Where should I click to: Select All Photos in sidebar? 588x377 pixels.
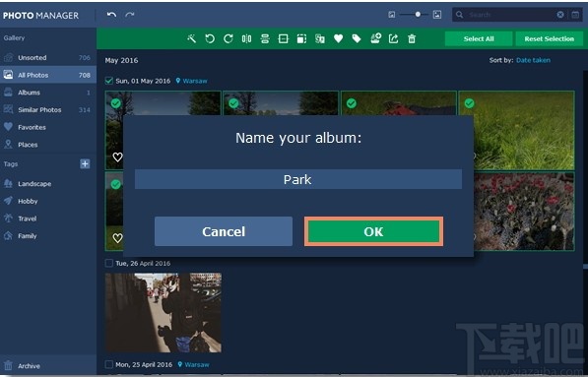point(48,75)
